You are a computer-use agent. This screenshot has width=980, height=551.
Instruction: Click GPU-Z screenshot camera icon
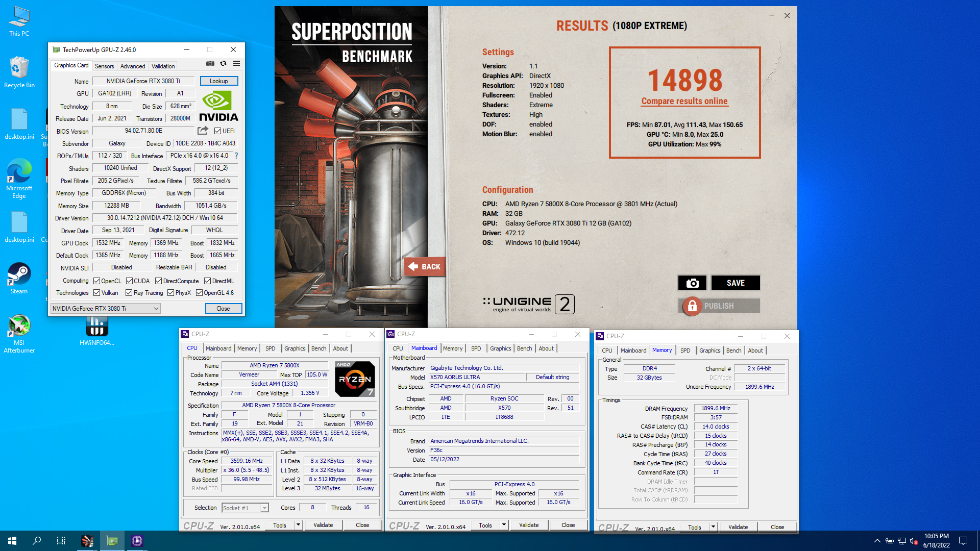210,64
